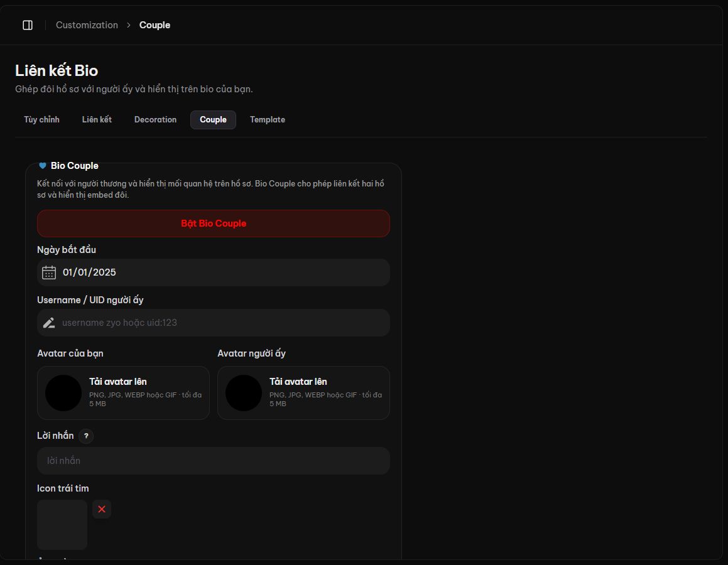Click the Liên kết Bio heading

pyautogui.click(x=57, y=70)
